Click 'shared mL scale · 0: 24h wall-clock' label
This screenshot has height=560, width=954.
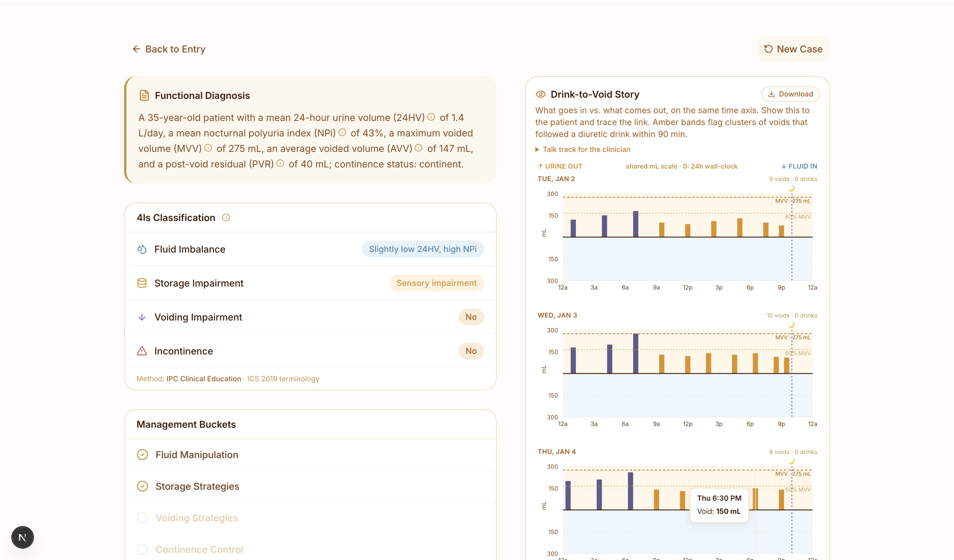click(x=682, y=166)
